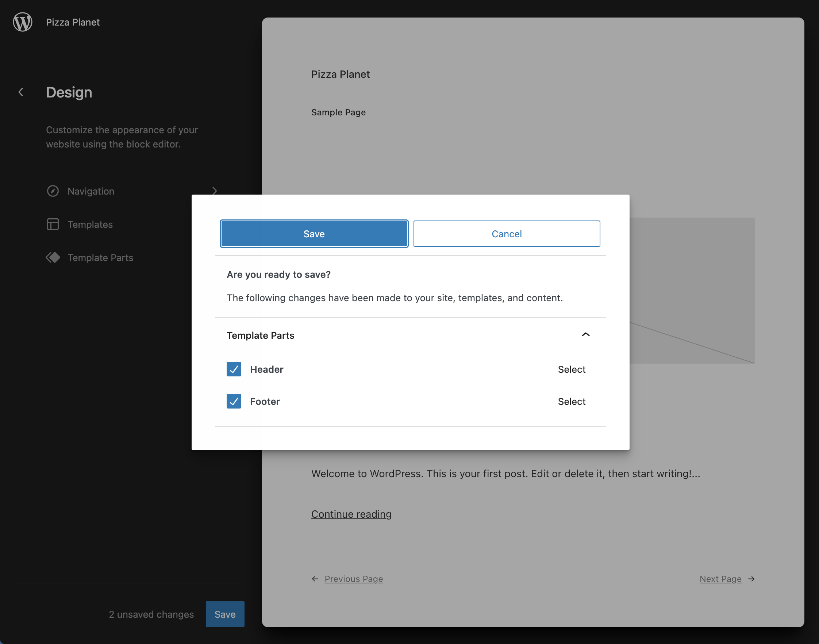This screenshot has height=644, width=819.
Task: Click the Template Parts diamond icon
Action: (x=53, y=257)
